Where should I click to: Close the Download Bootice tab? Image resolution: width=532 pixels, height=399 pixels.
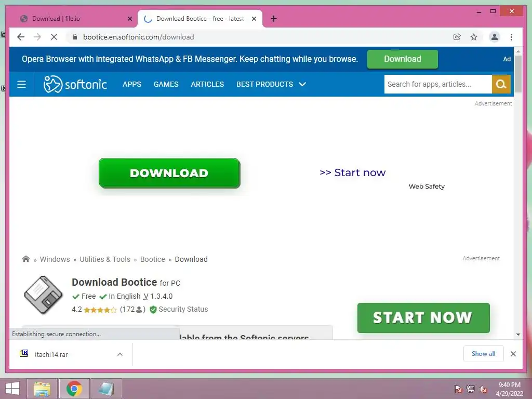click(x=254, y=19)
